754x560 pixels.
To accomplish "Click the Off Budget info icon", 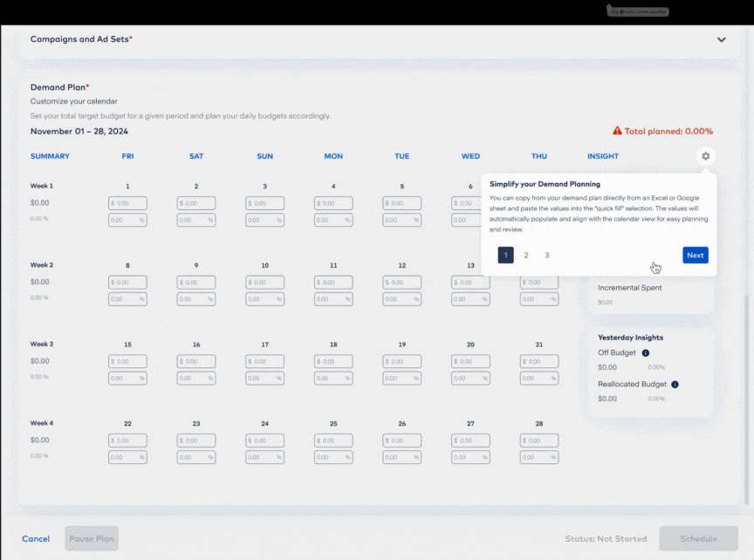I will click(645, 352).
